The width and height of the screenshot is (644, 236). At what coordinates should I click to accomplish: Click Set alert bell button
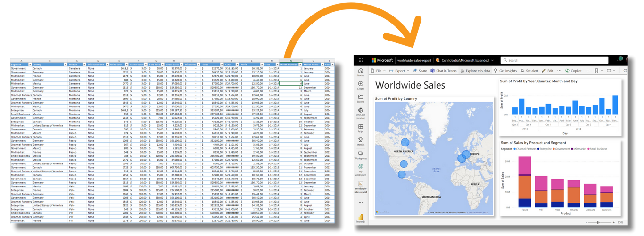[529, 71]
